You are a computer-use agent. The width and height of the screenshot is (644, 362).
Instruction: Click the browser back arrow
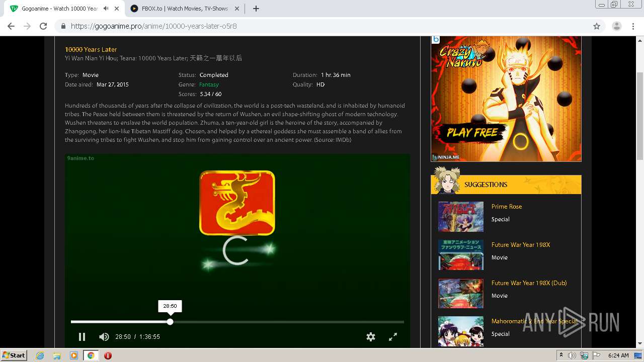[x=11, y=26]
